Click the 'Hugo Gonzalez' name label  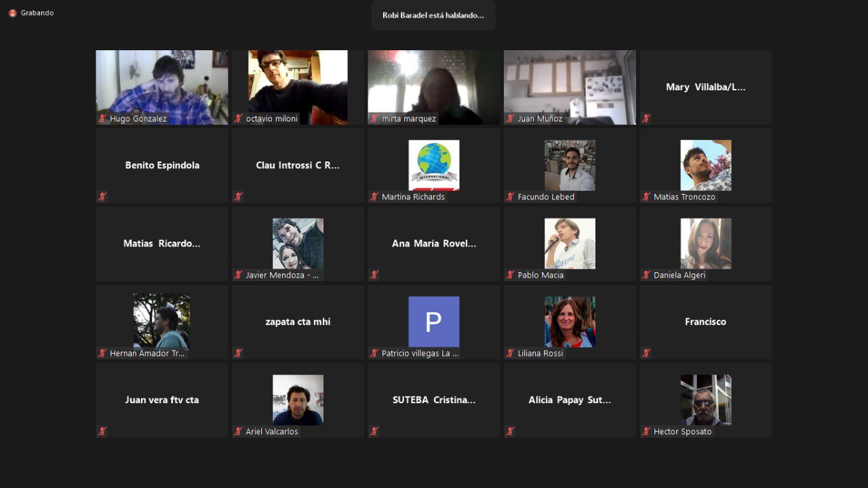coord(138,119)
